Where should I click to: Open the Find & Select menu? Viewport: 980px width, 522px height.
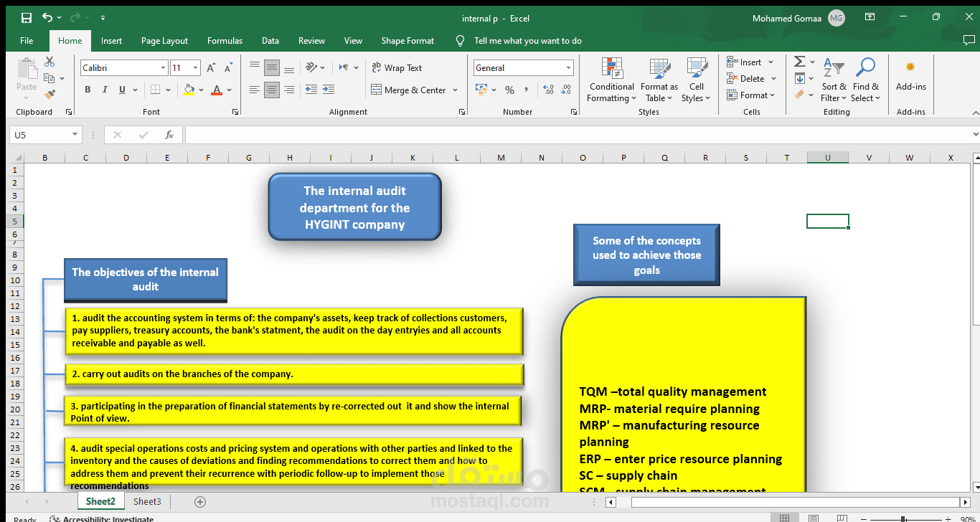pyautogui.click(x=866, y=80)
